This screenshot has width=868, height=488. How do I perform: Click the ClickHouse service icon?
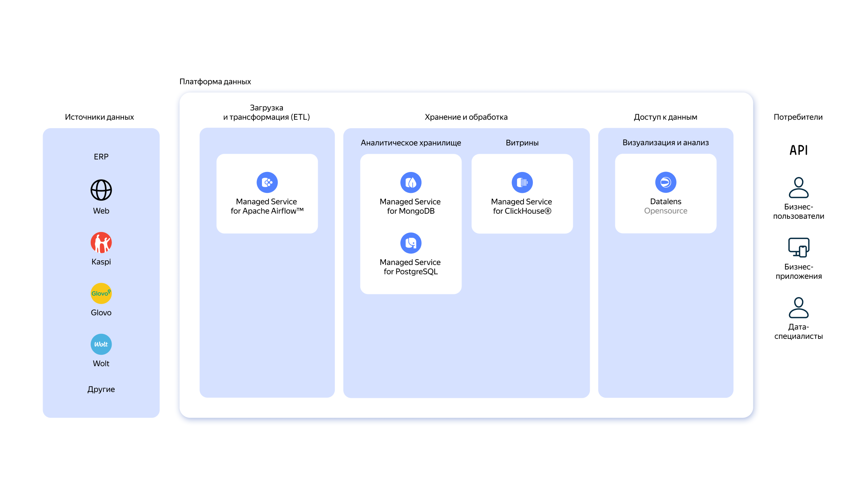coord(522,182)
